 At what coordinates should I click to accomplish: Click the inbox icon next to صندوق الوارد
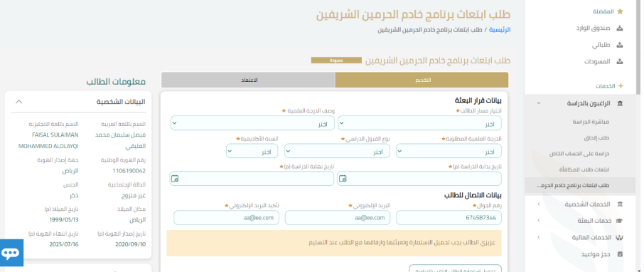coord(620,28)
